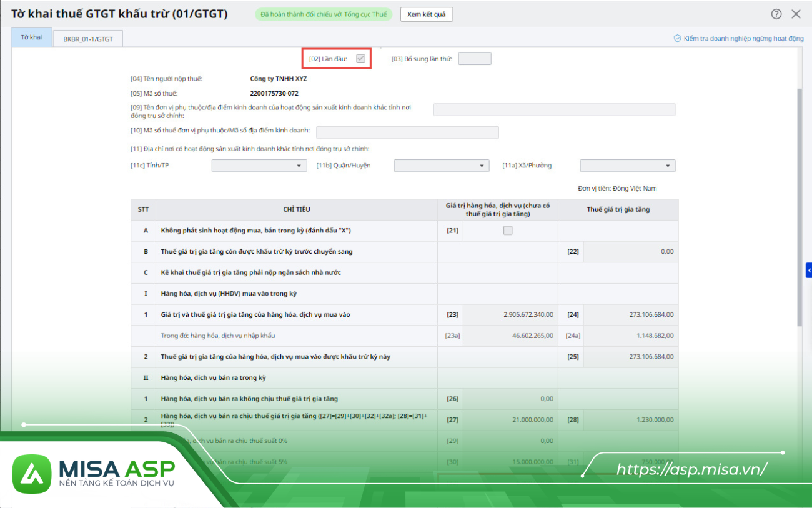Click the [03] Bổ sung lần thứ field

pyautogui.click(x=475, y=59)
